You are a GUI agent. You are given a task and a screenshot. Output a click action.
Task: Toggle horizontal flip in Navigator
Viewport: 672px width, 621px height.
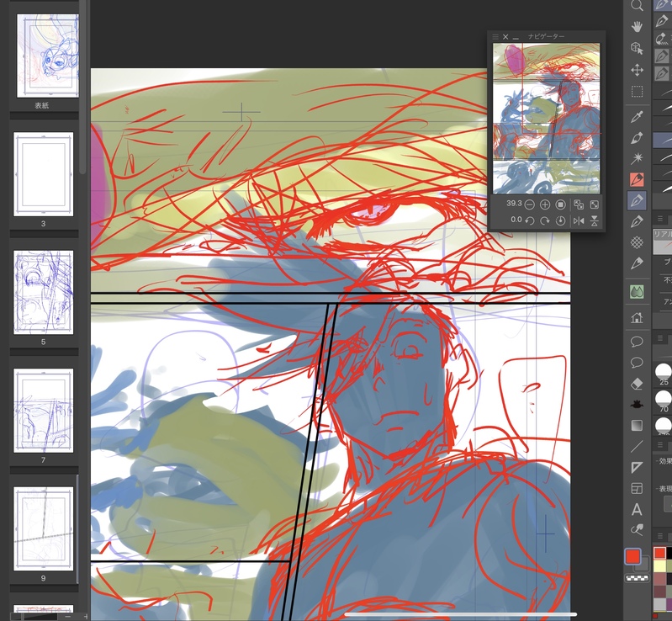(579, 220)
